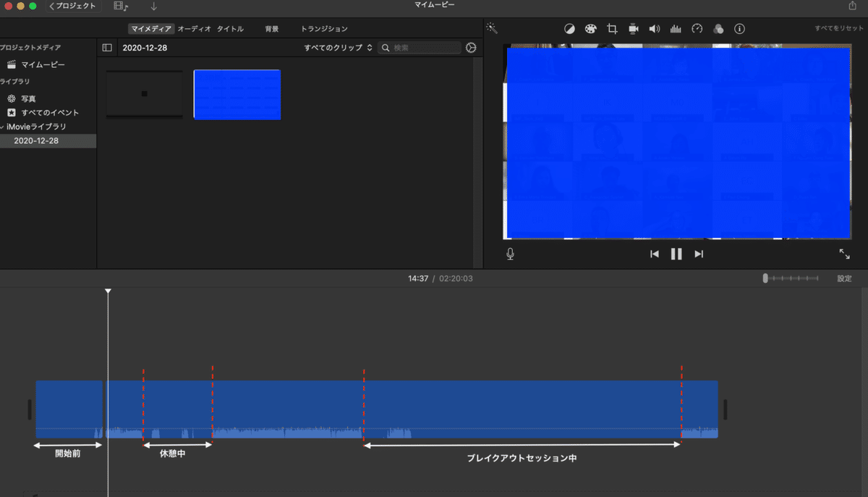The width and height of the screenshot is (868, 497).
Task: Open the color balance tool
Action: [x=569, y=29]
